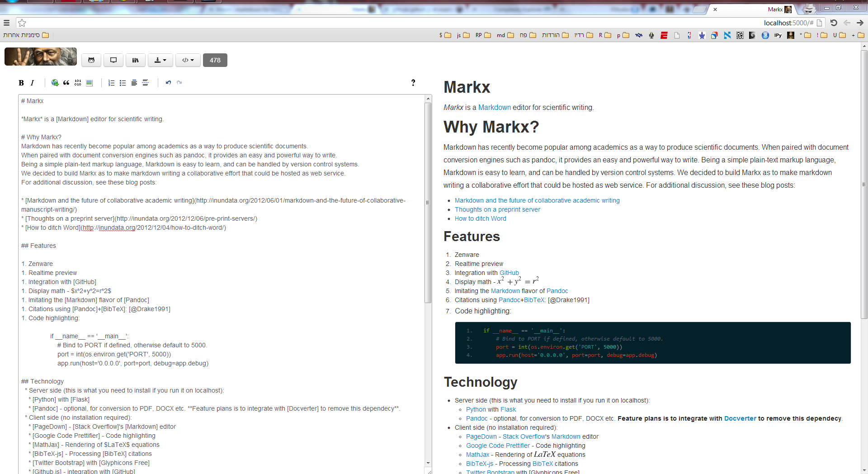868x474 pixels.
Task: Reload the page
Action: point(834,23)
